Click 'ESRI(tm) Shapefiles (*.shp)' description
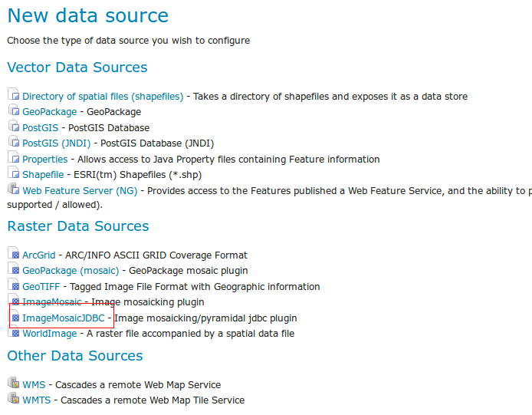532x415 pixels. pos(137,175)
